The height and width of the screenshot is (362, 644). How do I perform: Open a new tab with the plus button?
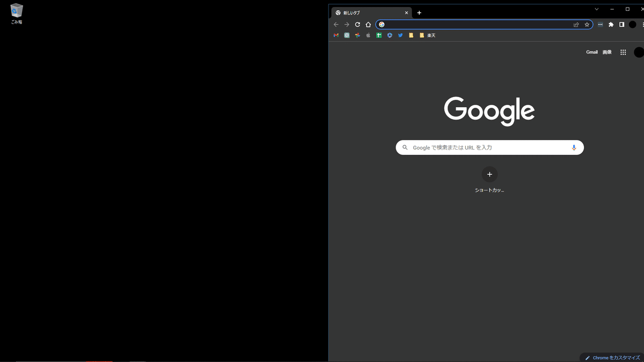[419, 13]
